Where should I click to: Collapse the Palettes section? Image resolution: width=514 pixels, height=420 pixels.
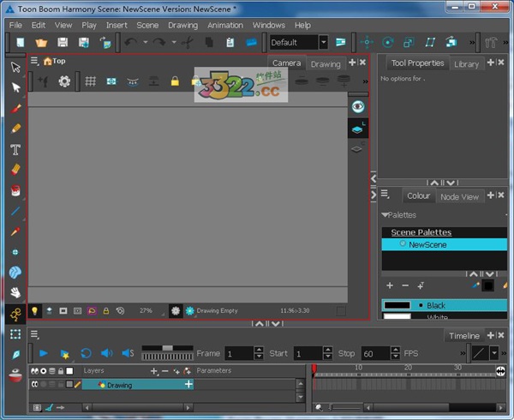tap(385, 215)
